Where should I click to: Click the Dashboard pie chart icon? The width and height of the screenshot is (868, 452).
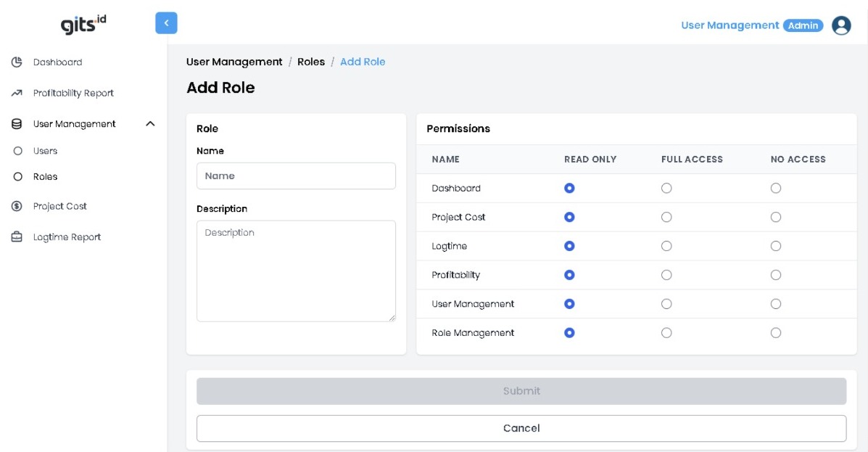click(17, 62)
